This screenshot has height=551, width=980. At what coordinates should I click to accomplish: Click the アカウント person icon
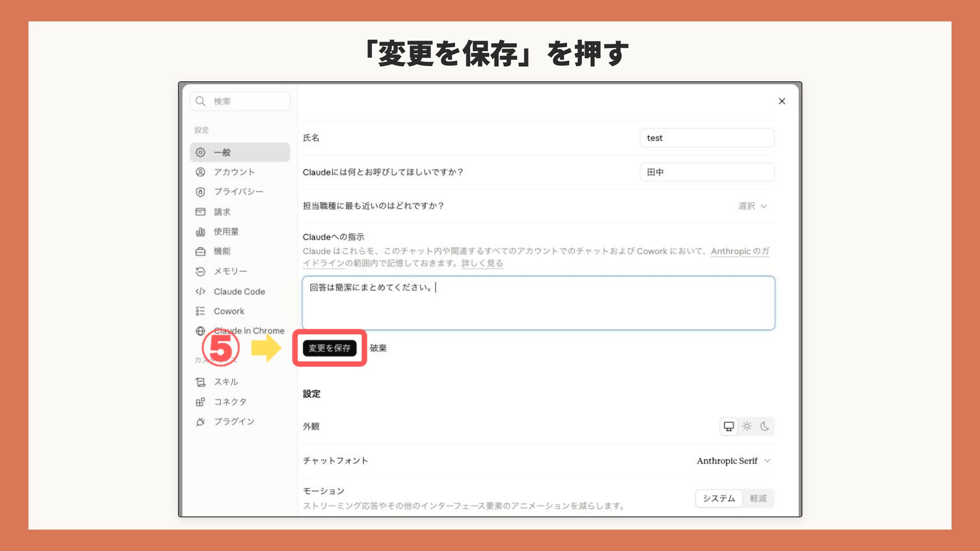(x=200, y=172)
